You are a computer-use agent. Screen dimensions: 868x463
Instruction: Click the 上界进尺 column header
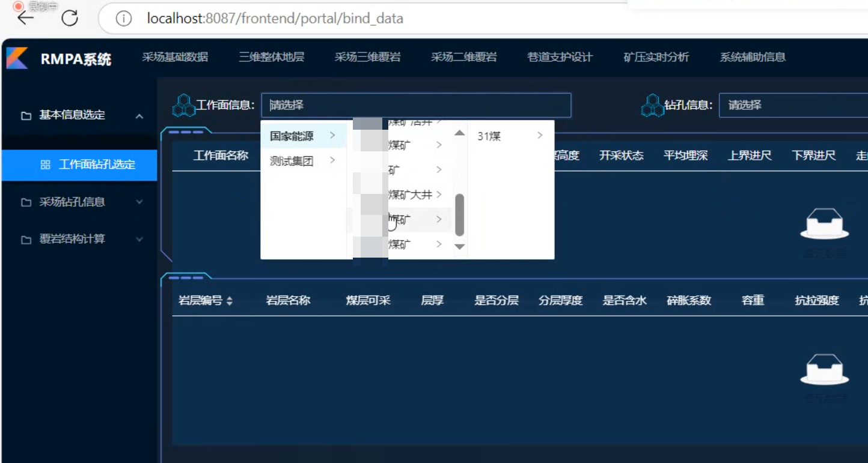click(x=750, y=156)
